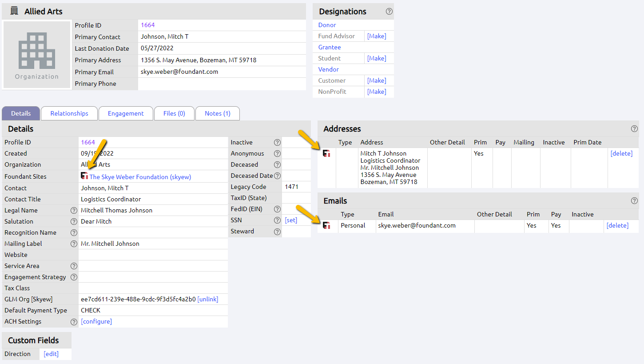Image resolution: width=644 pixels, height=364 pixels.
Task: Open the Emails panel help icon
Action: click(634, 200)
